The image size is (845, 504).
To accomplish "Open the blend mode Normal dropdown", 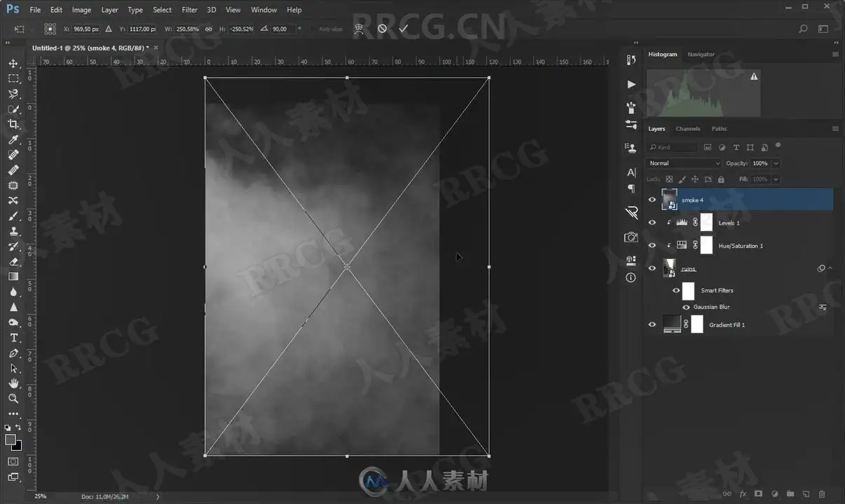I will (x=683, y=163).
